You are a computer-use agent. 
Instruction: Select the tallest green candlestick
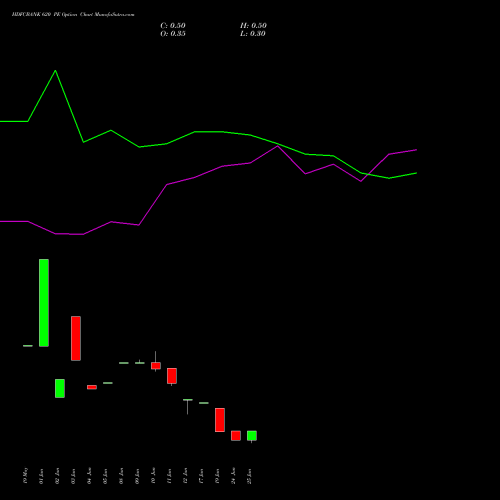[x=44, y=303]
